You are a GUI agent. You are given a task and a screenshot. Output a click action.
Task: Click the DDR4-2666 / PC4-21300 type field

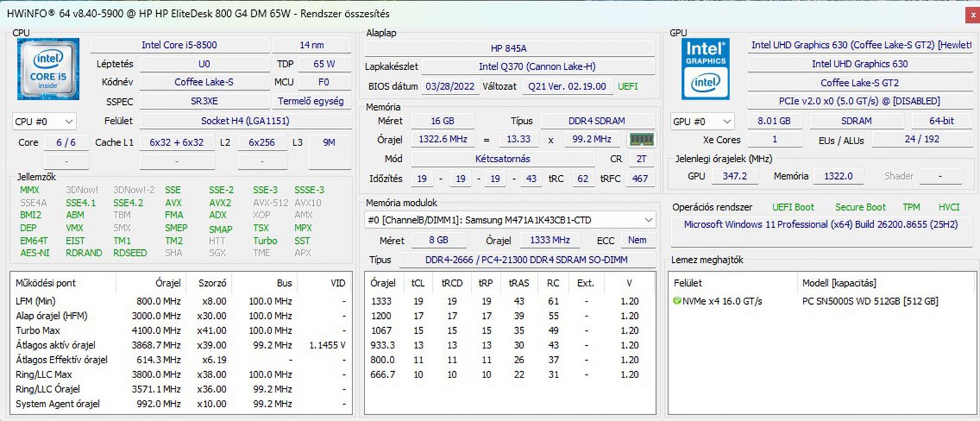[526, 260]
